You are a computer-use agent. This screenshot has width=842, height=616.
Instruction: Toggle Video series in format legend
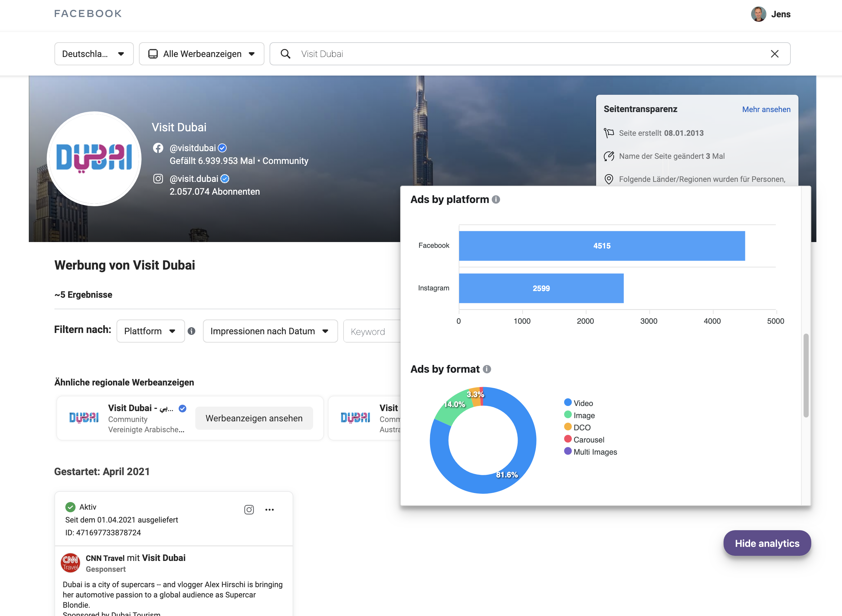579,403
